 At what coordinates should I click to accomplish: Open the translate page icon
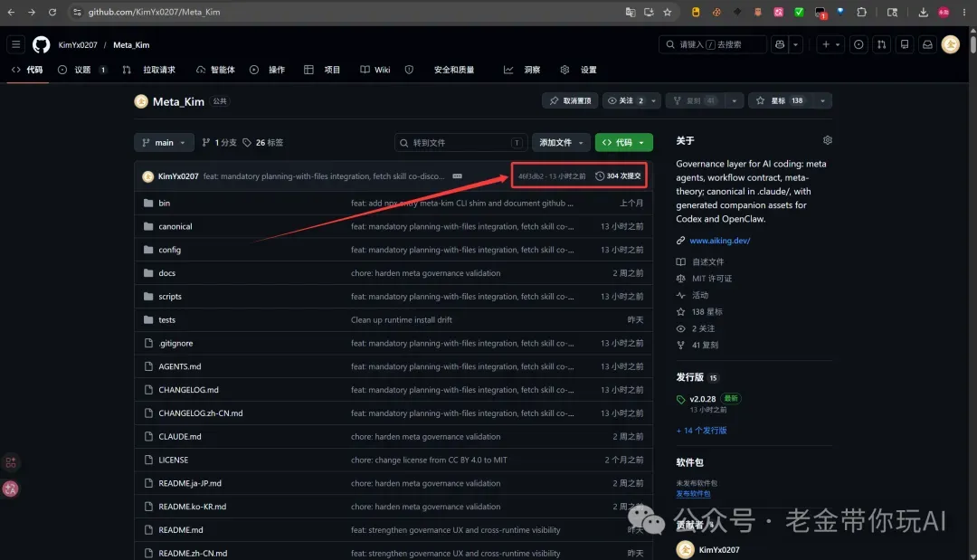(631, 12)
